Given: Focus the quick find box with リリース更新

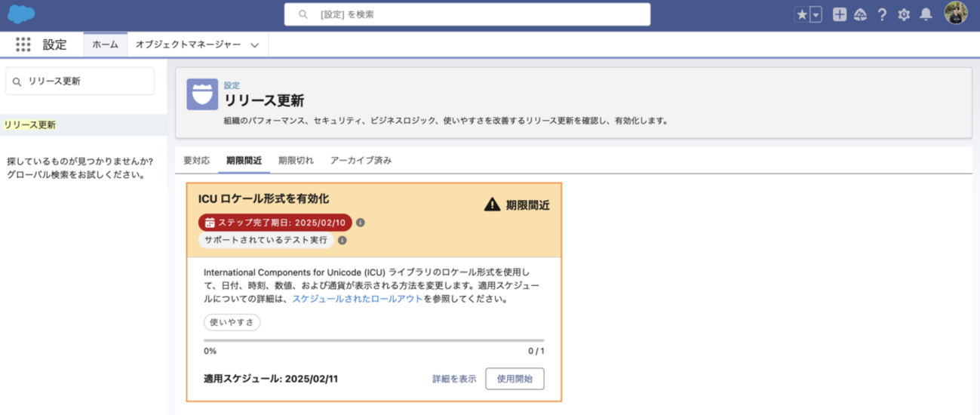Looking at the screenshot, I should point(80,81).
